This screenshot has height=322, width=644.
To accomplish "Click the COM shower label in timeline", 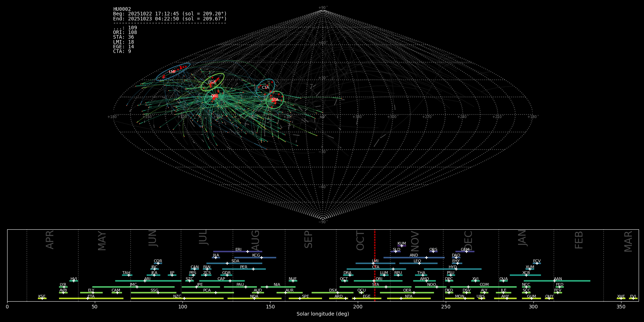I will click(x=484, y=285).
